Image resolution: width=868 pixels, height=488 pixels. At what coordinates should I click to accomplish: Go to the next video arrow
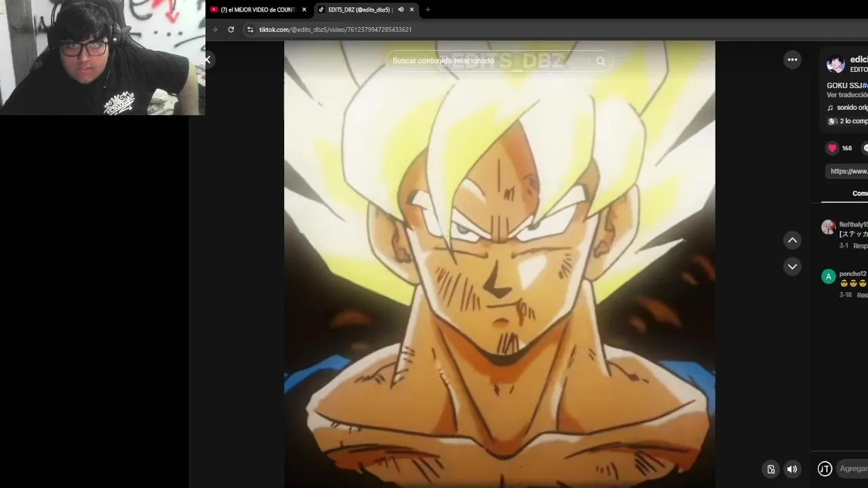tap(792, 266)
